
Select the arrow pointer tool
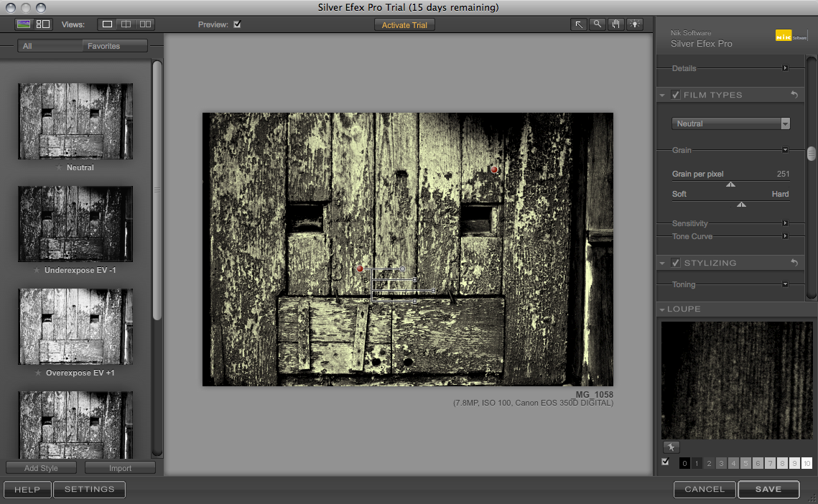(579, 24)
